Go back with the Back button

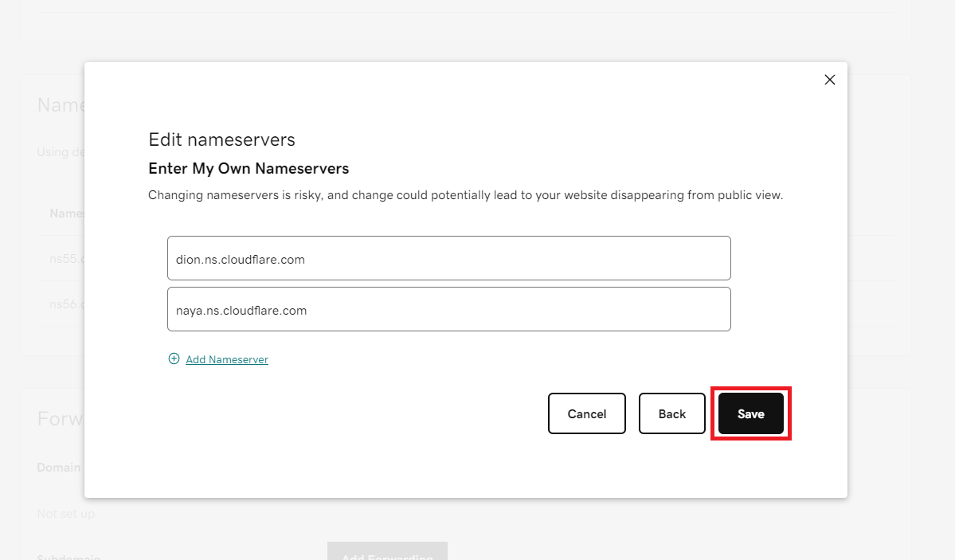(671, 413)
